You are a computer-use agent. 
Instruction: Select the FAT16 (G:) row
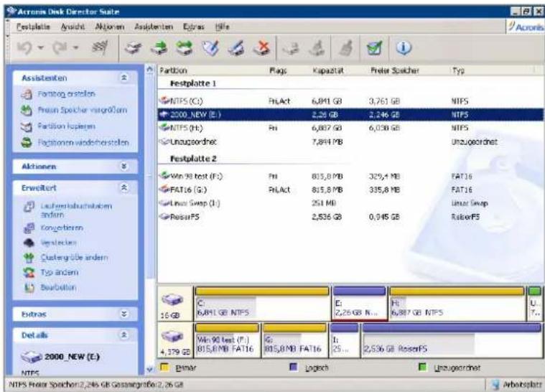[x=350, y=190]
